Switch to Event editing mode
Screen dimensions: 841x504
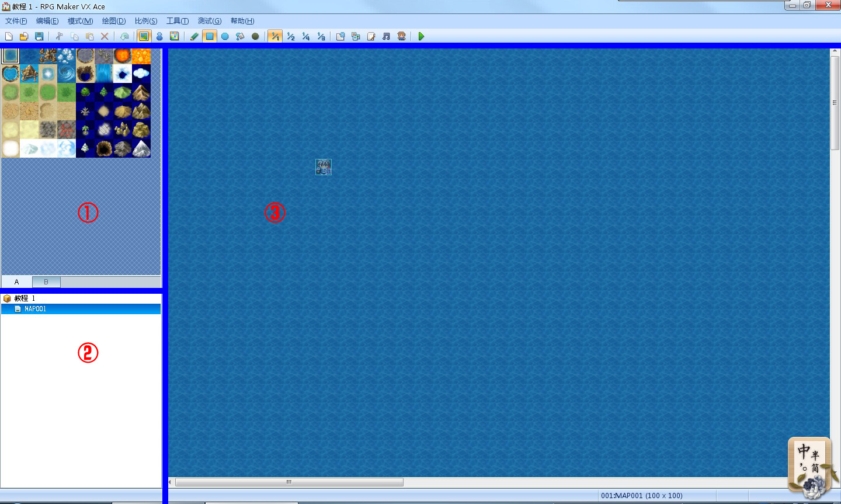tap(159, 36)
